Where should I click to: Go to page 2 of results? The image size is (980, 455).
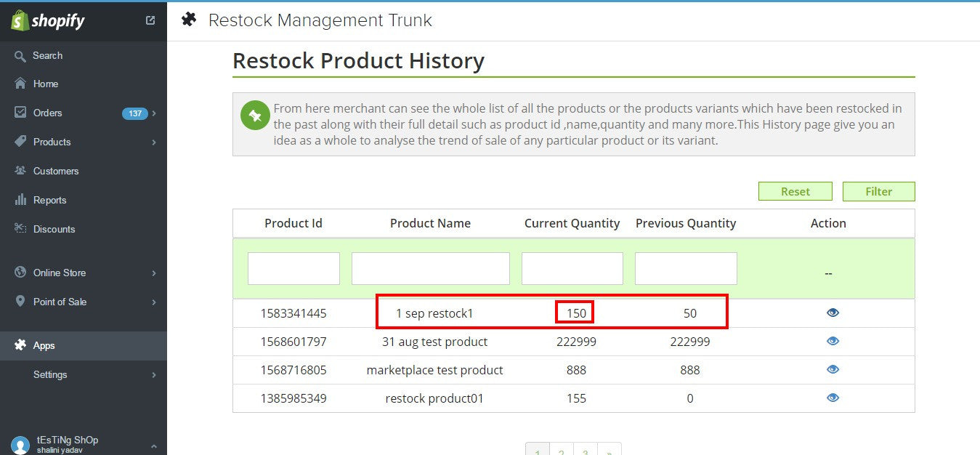click(561, 451)
